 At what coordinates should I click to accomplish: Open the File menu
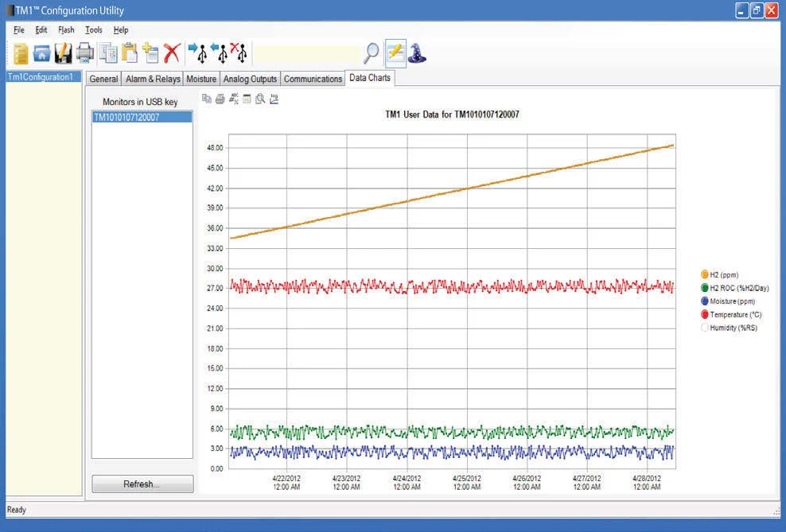pyautogui.click(x=19, y=30)
